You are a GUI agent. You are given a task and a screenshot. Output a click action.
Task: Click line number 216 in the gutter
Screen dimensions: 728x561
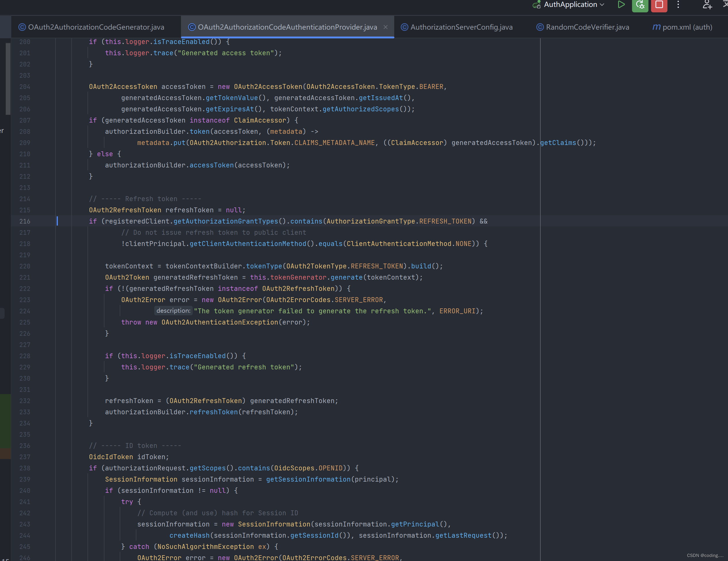pyautogui.click(x=25, y=221)
